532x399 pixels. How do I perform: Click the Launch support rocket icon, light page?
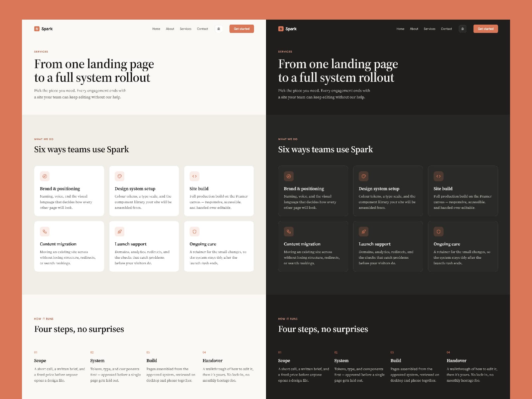[x=120, y=232]
